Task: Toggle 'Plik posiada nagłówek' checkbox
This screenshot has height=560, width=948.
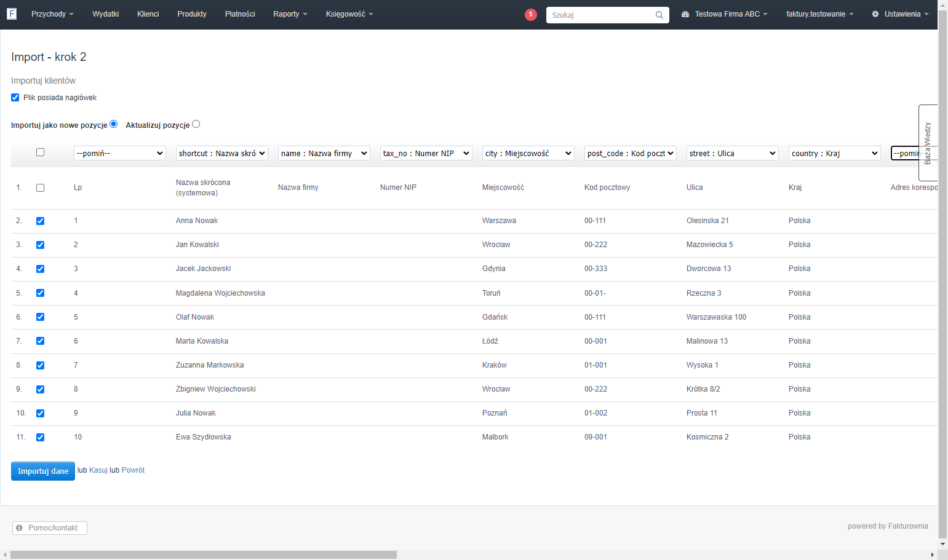Action: [15, 98]
